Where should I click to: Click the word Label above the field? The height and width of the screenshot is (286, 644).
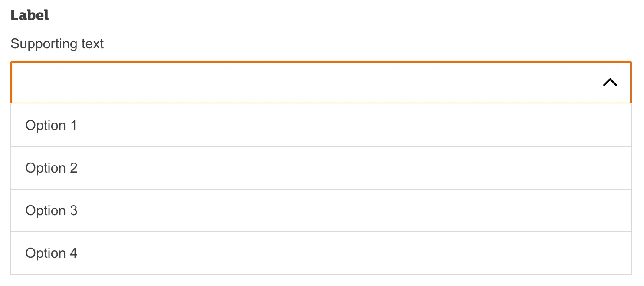click(x=30, y=16)
